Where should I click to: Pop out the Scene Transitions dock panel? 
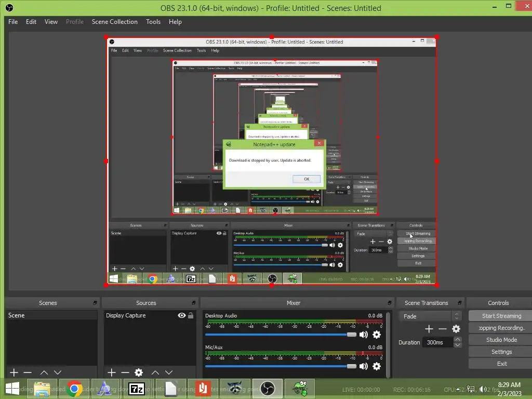(x=459, y=303)
